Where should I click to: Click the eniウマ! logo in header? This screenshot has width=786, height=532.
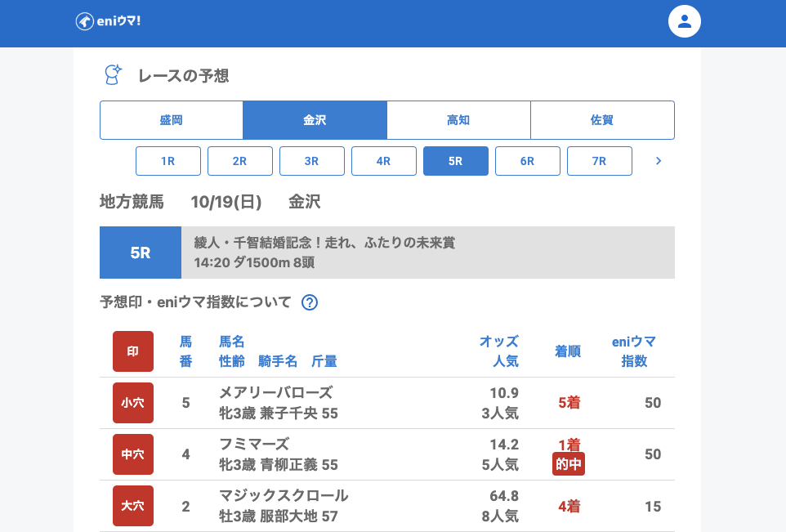tap(108, 21)
